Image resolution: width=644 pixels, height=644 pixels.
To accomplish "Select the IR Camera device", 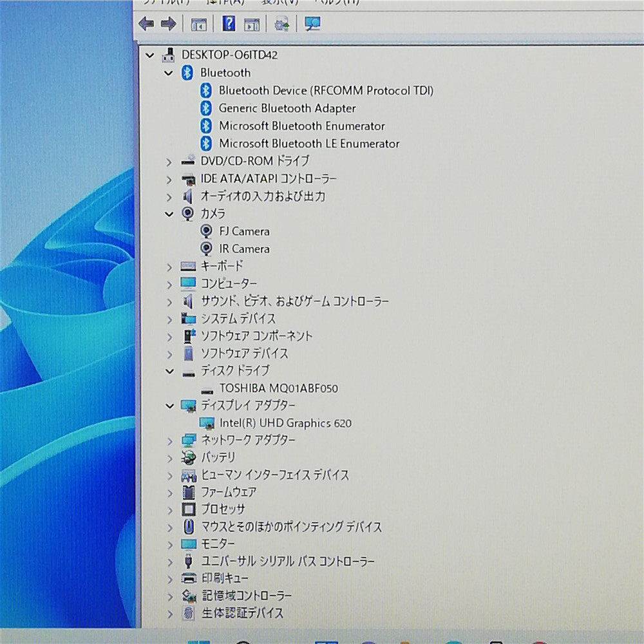I will click(x=244, y=249).
